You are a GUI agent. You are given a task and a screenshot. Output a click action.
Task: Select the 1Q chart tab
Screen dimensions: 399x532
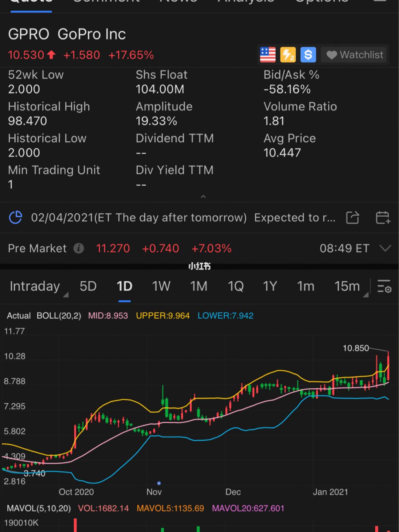point(236,286)
